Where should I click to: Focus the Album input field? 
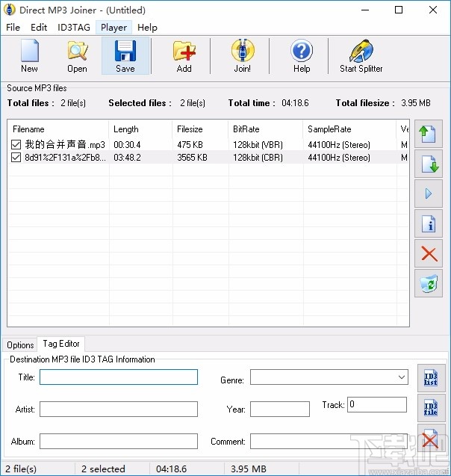pos(119,441)
